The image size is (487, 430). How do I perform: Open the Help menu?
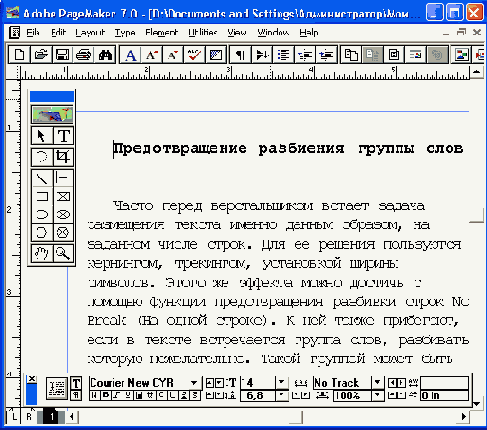tap(309, 32)
